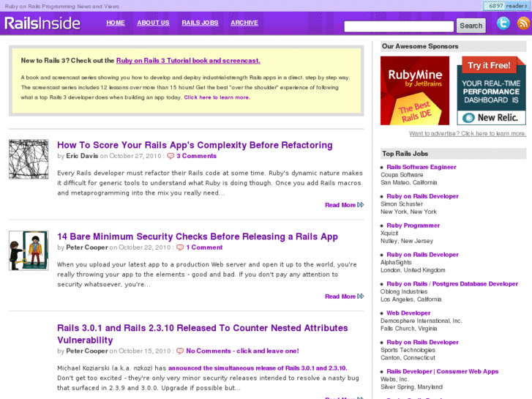
Task: Open Web Developer job at Demosphere
Action: [x=408, y=313]
